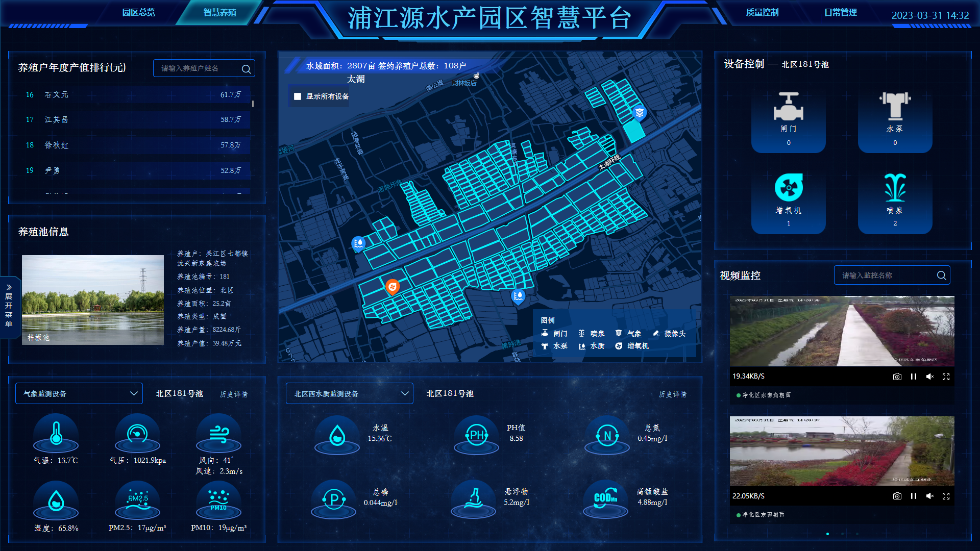This screenshot has height=551, width=980.
Task: Click the 水质 legend icon
Action: point(581,346)
